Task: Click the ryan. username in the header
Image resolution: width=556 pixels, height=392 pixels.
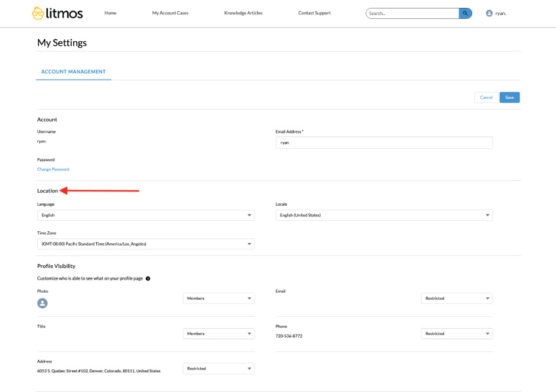Action: [x=500, y=14]
